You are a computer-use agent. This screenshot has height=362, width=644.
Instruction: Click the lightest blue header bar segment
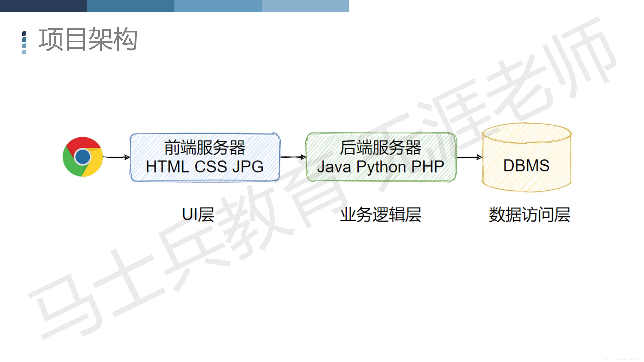tap(305, 6)
